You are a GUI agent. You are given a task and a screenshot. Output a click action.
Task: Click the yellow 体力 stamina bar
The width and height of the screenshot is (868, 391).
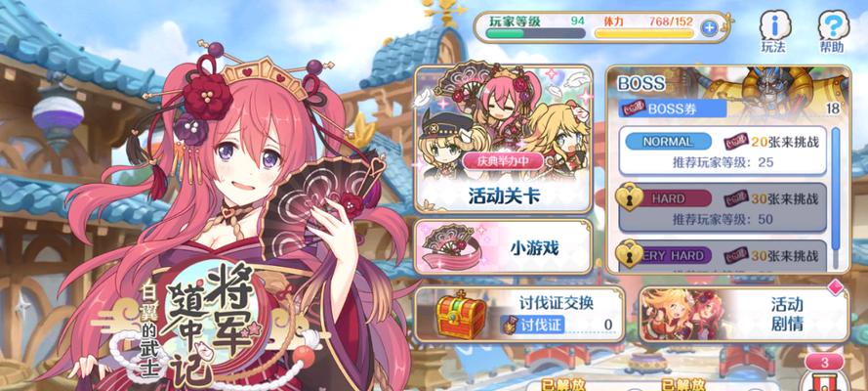pos(643,33)
